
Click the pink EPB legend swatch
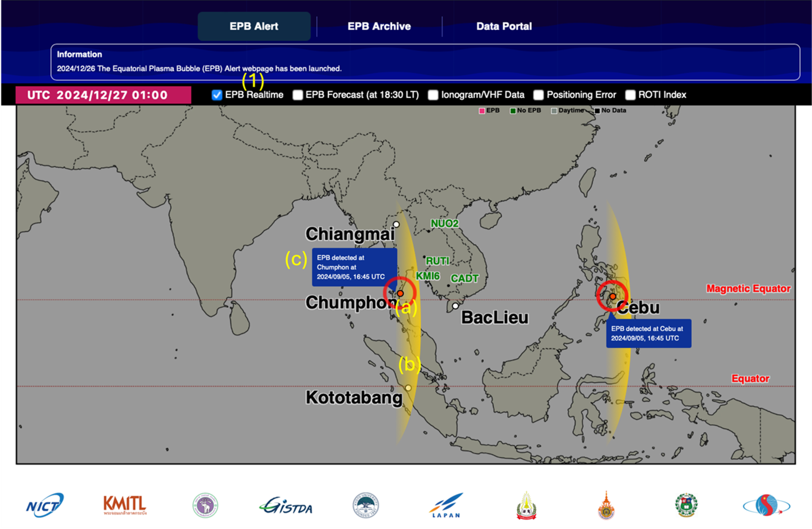(482, 111)
